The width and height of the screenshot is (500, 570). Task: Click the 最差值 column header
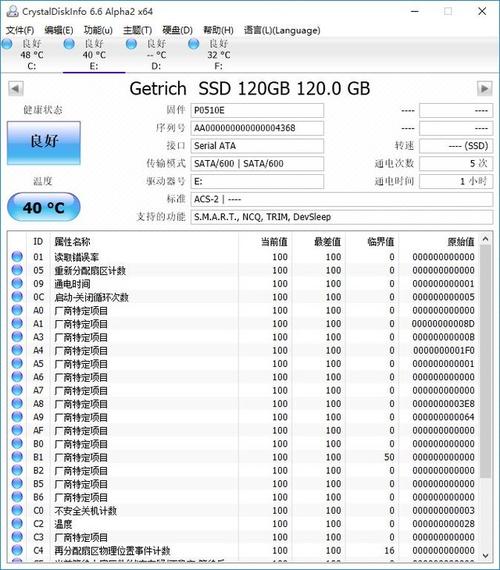(x=319, y=242)
